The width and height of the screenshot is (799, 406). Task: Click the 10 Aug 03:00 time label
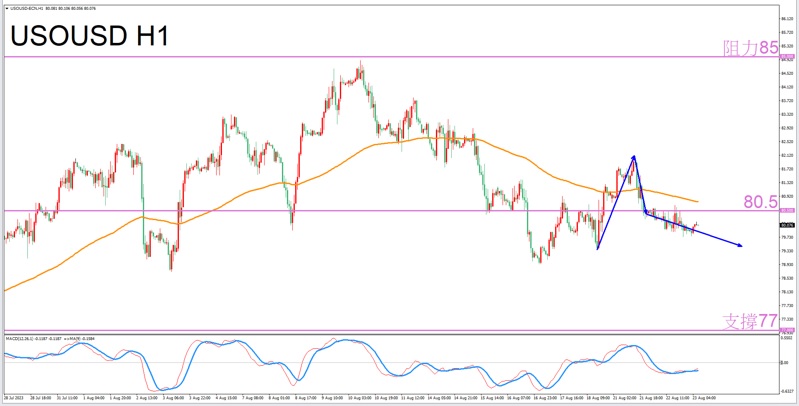359,397
